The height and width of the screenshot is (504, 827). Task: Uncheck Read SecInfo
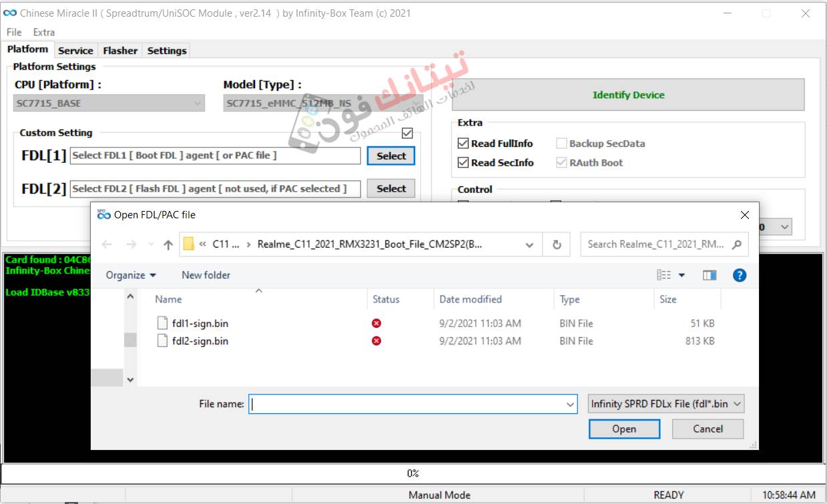(x=463, y=162)
